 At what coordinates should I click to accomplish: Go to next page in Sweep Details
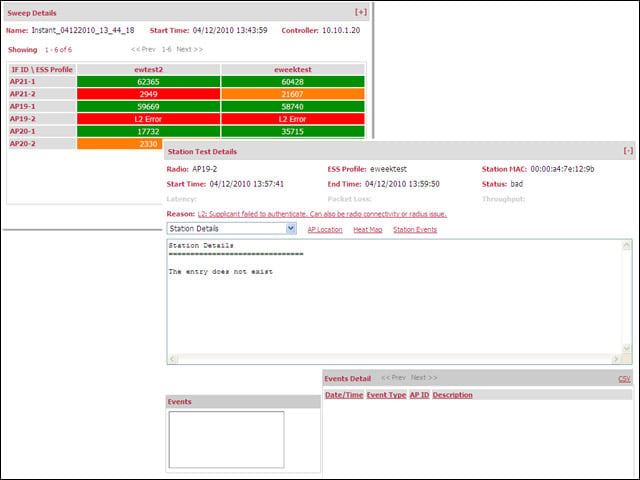190,49
